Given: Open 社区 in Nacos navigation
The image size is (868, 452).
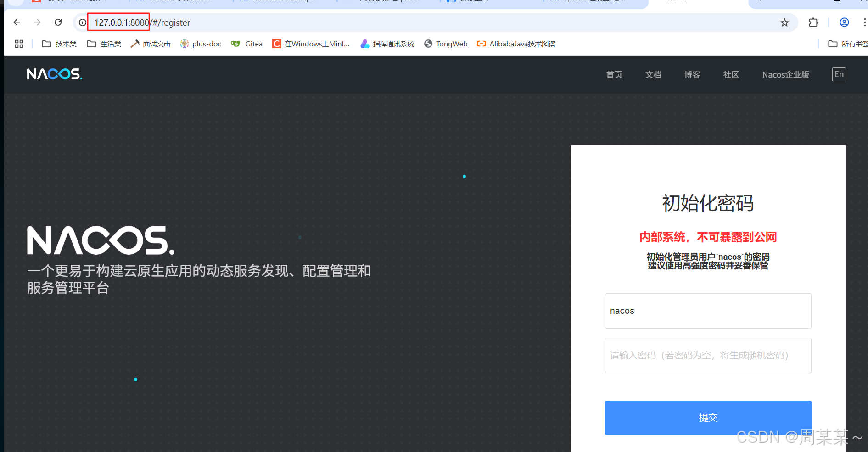Looking at the screenshot, I should tap(731, 74).
